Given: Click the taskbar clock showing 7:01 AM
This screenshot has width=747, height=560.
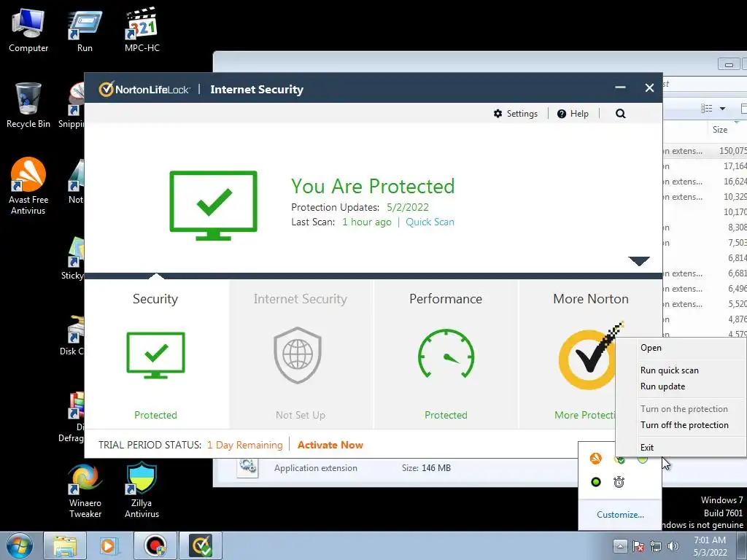Looking at the screenshot, I should [710, 546].
